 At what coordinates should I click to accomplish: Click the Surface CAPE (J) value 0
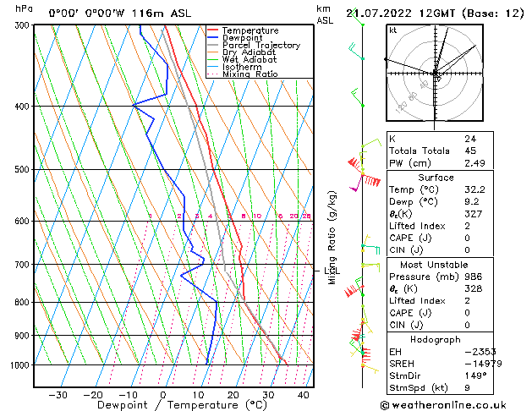(467, 238)
